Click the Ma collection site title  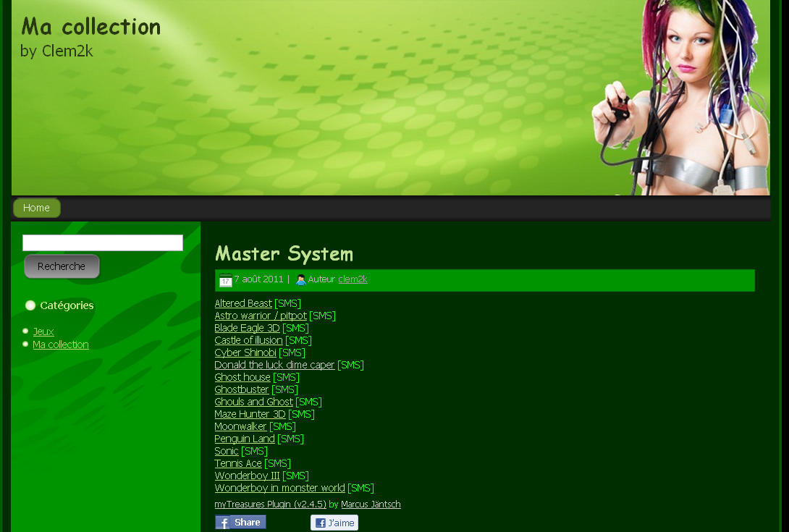[91, 26]
